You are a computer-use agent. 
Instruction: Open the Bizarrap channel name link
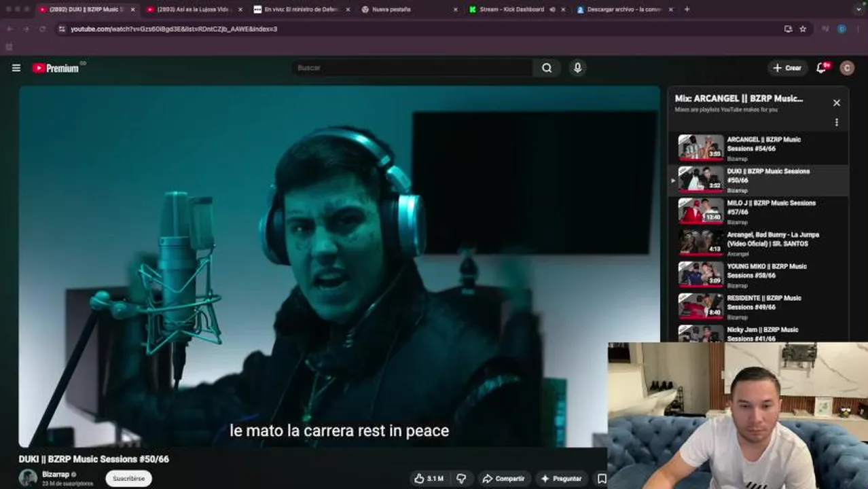[55, 474]
